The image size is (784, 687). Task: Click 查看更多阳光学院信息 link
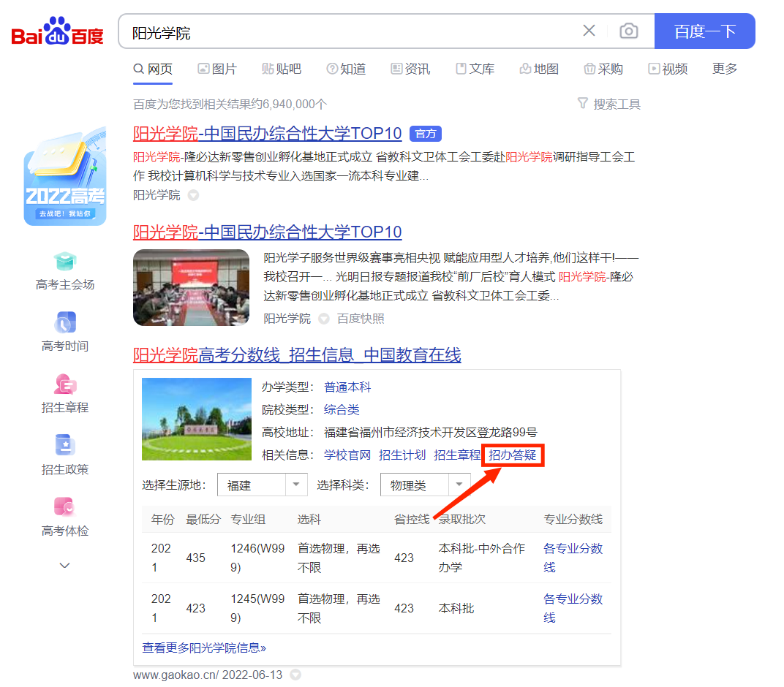[204, 648]
